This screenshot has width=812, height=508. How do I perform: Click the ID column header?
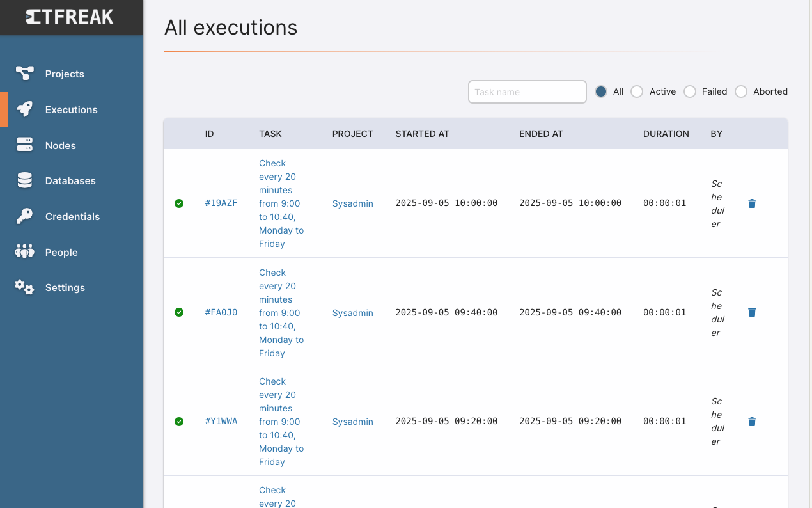point(210,134)
